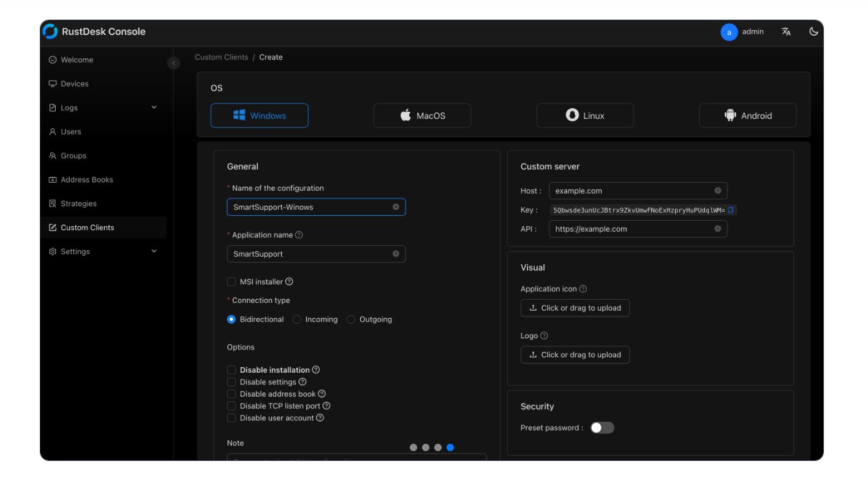Clear the configuration name field
Viewport: 868px width, 483px height.
396,207
